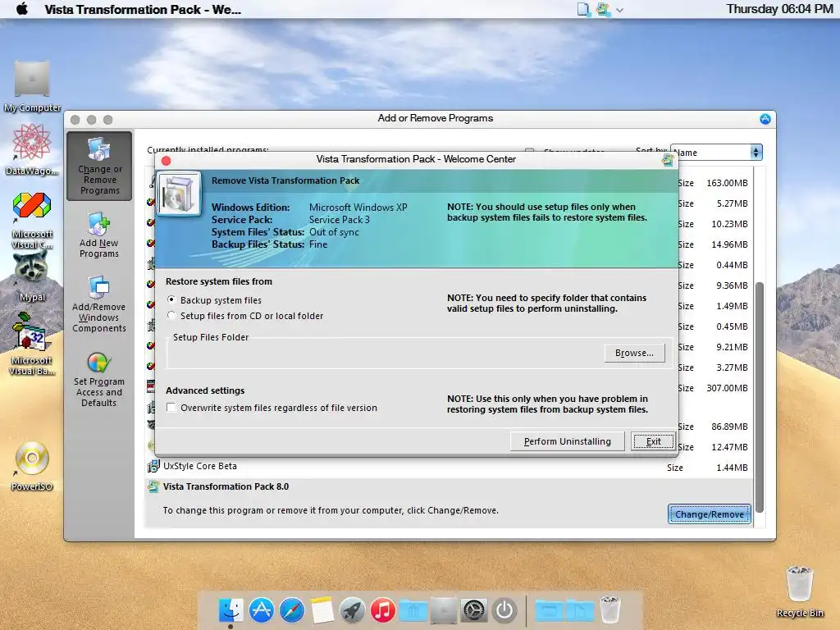Click the Launchpad rocket icon in dock
The width and height of the screenshot is (840, 630).
[353, 610]
